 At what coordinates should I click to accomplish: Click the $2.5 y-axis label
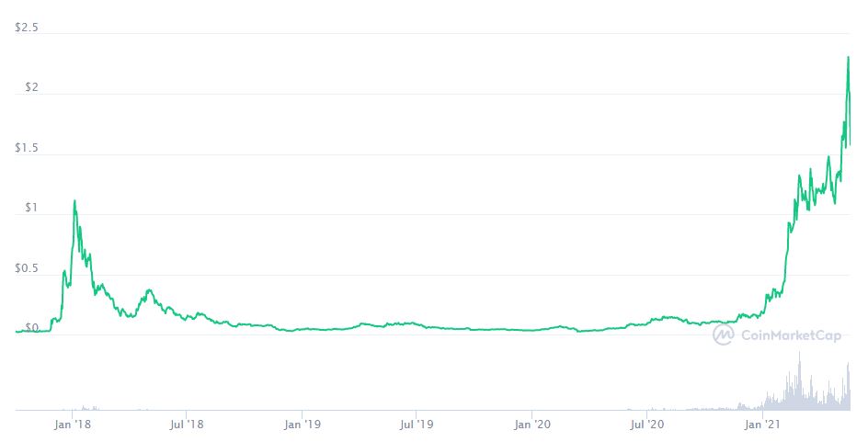(27, 28)
